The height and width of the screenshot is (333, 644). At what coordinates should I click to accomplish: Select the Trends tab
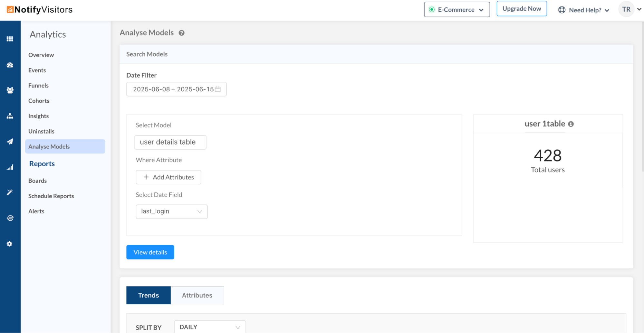pyautogui.click(x=149, y=295)
